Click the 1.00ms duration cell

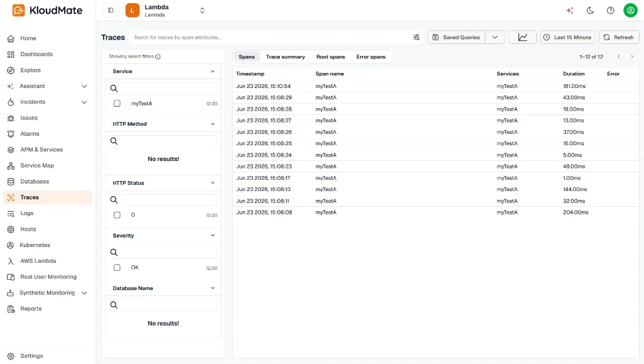[572, 178]
